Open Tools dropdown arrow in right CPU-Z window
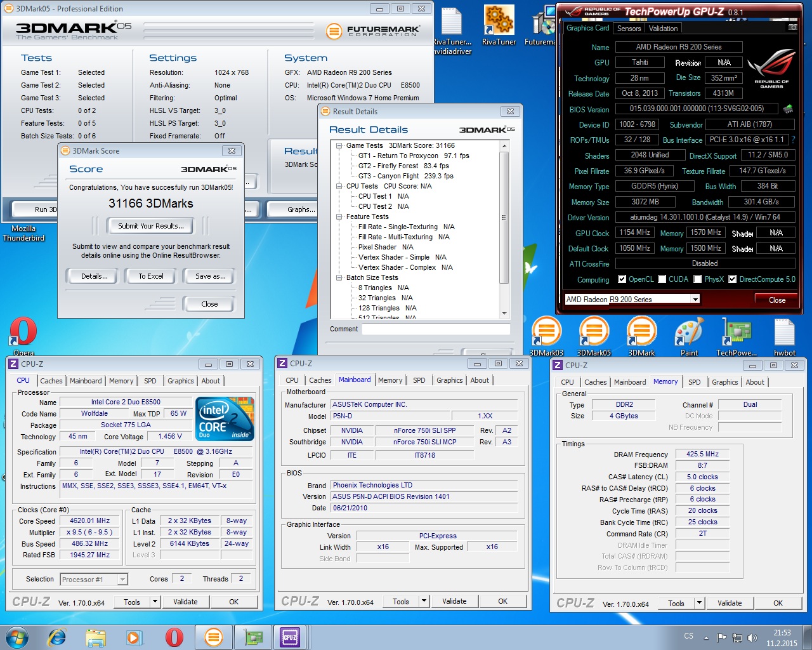 click(x=699, y=603)
